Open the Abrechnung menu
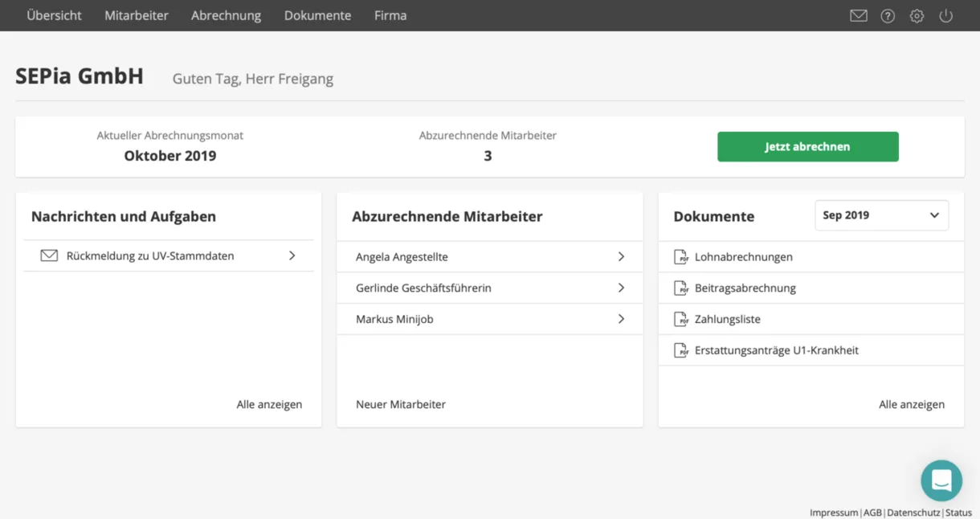 [x=226, y=15]
